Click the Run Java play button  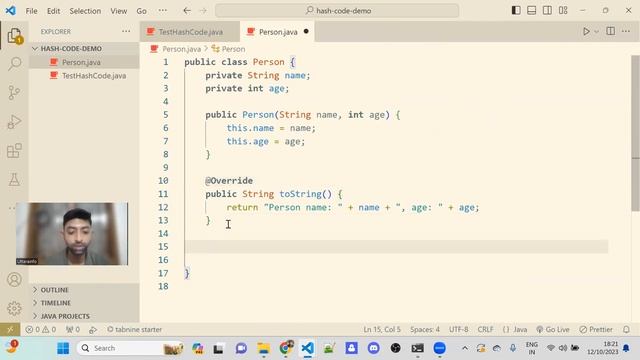pyautogui.click(x=586, y=31)
